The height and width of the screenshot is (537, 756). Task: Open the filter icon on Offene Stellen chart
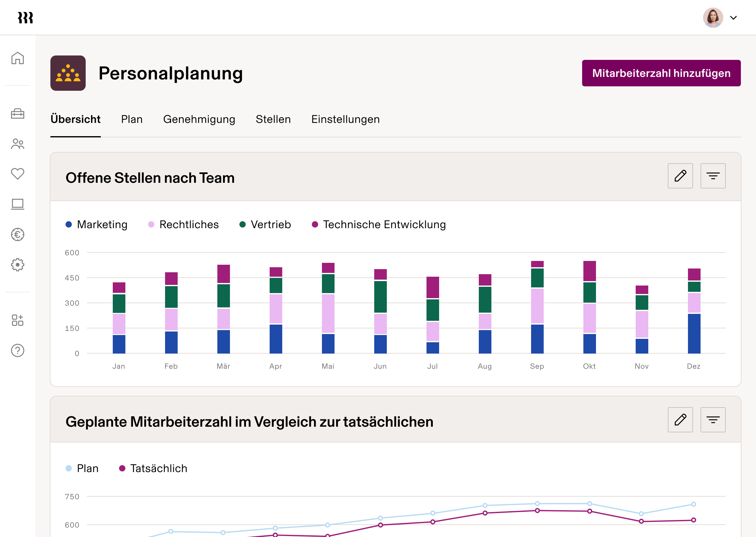coord(713,176)
